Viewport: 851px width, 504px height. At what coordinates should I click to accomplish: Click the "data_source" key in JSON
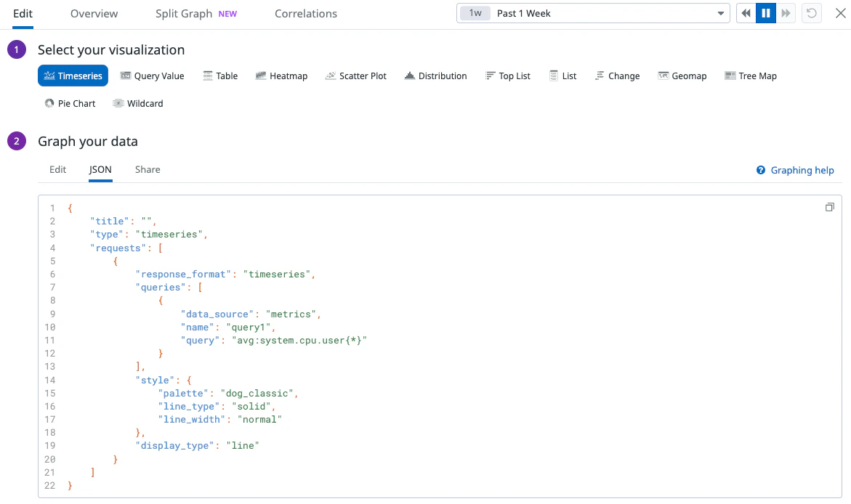(217, 314)
